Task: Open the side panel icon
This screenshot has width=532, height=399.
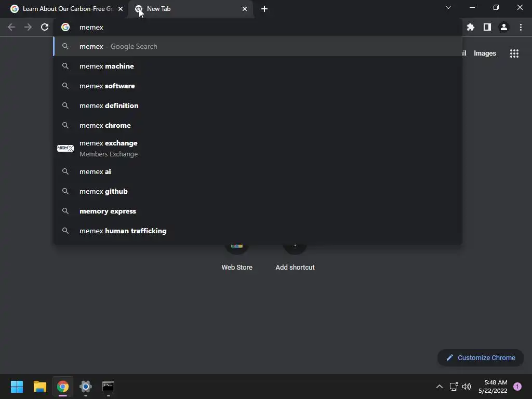Action: click(x=487, y=27)
